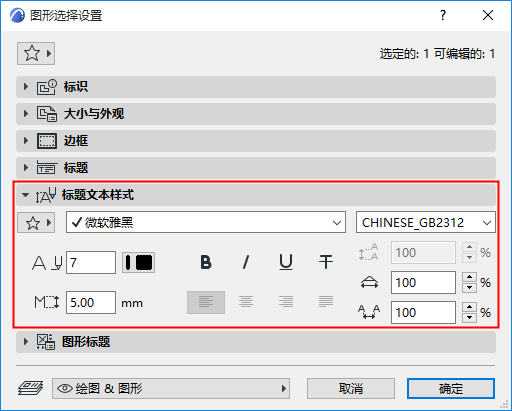The height and width of the screenshot is (411, 512).
Task: Click the 标题 panel icon
Action: point(47,168)
